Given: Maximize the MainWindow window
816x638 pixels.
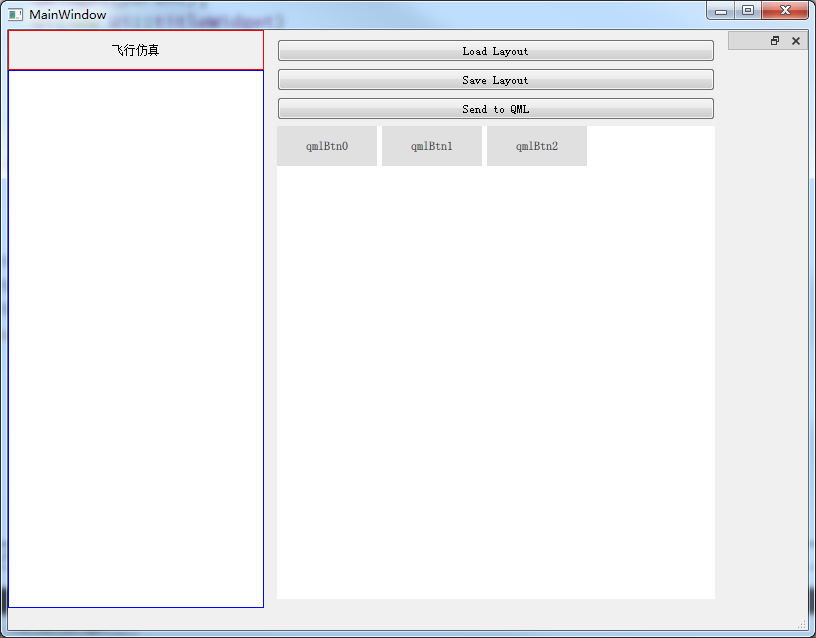Looking at the screenshot, I should (x=748, y=10).
